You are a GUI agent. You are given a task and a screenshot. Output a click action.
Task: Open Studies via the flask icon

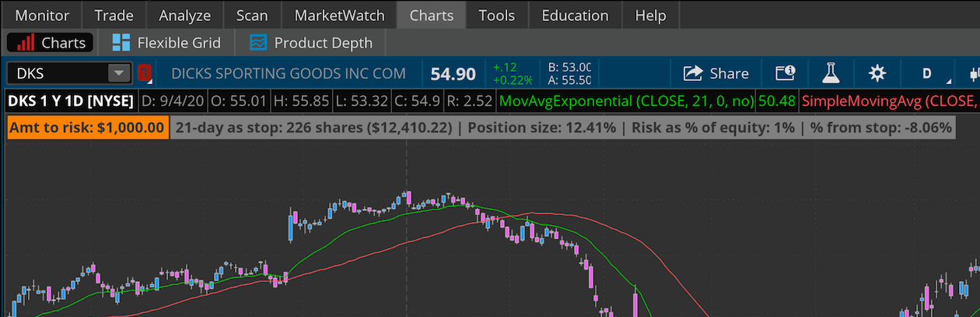(831, 73)
